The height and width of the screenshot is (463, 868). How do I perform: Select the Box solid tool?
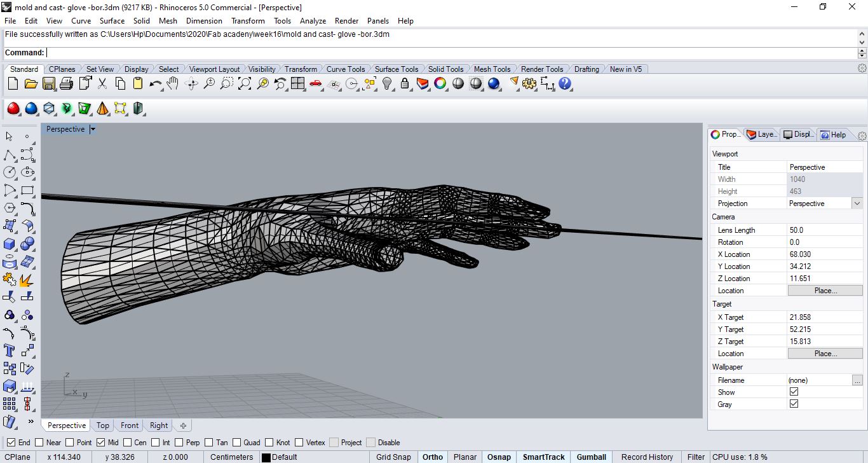pos(10,244)
